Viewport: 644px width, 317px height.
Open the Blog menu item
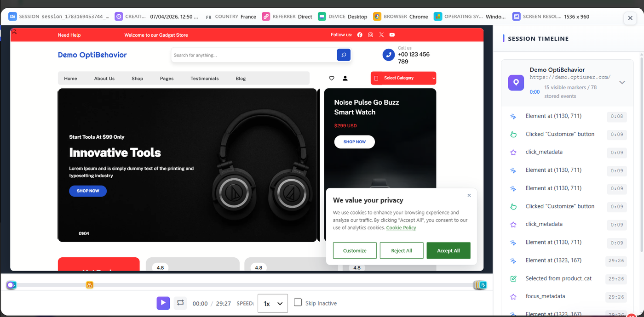pos(241,79)
